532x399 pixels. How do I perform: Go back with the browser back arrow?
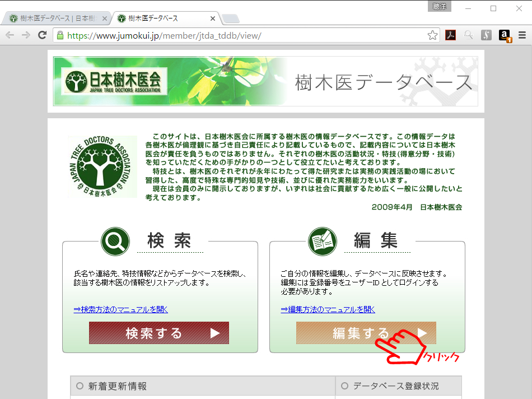click(10, 35)
